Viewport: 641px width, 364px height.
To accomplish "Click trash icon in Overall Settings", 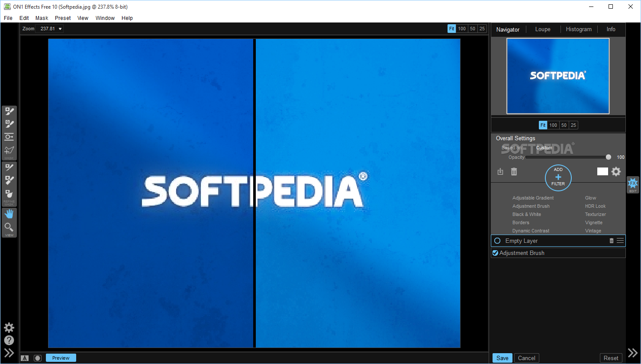I will pyautogui.click(x=514, y=171).
